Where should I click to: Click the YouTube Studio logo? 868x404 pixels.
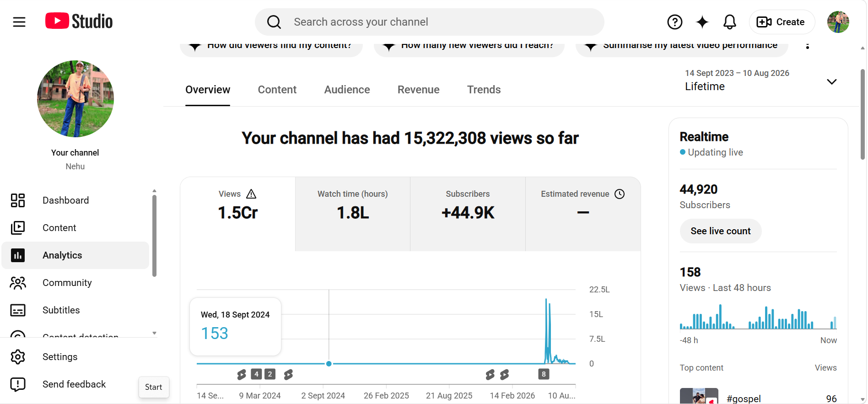(x=79, y=22)
